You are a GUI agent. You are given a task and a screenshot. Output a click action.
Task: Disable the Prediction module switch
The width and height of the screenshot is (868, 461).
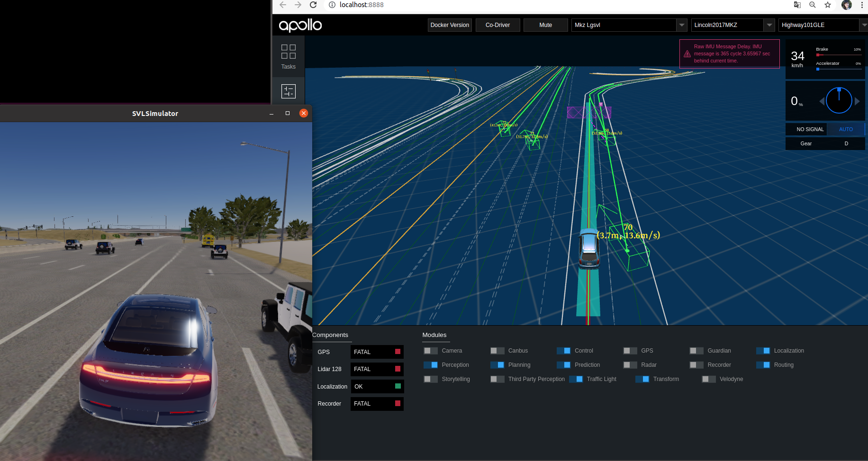563,365
